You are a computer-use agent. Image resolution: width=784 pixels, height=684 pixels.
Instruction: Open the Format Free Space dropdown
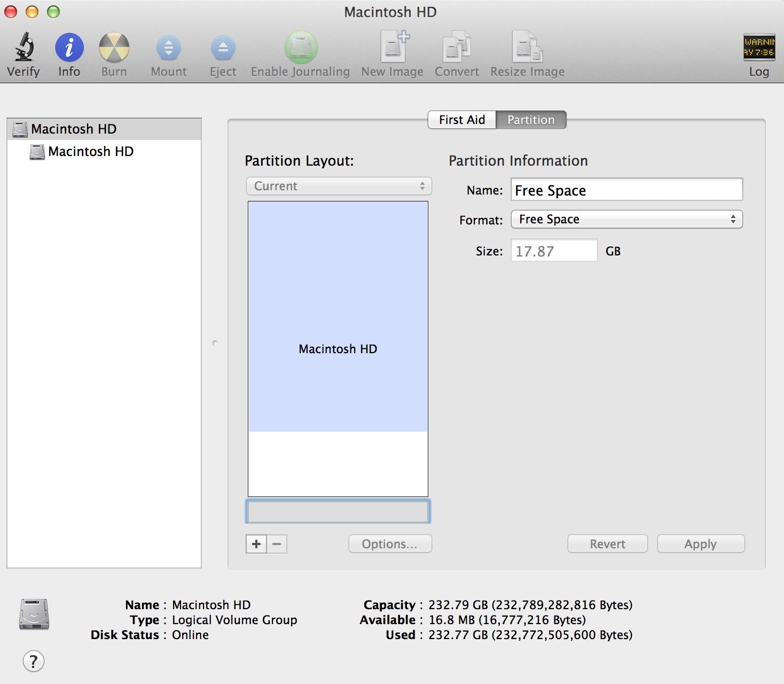point(627,219)
